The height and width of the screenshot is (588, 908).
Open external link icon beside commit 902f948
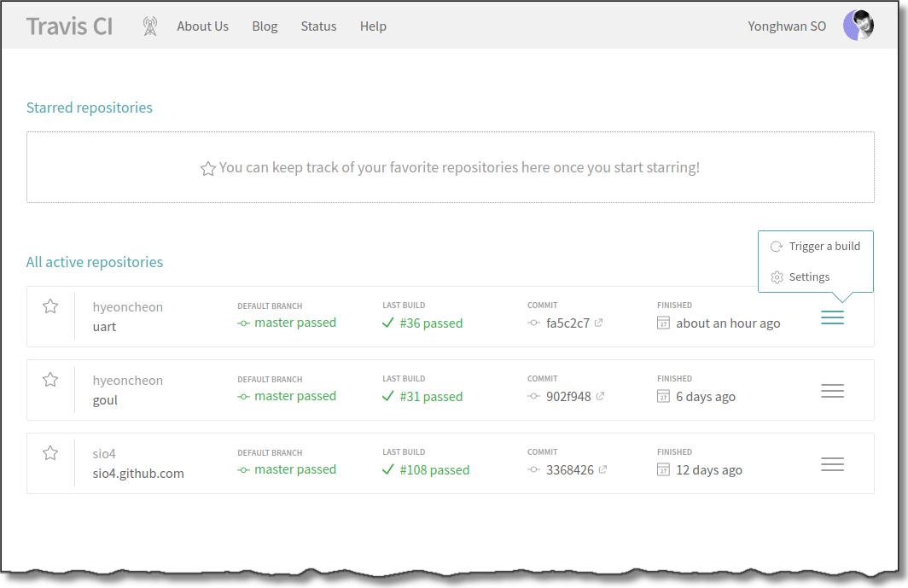(x=601, y=397)
